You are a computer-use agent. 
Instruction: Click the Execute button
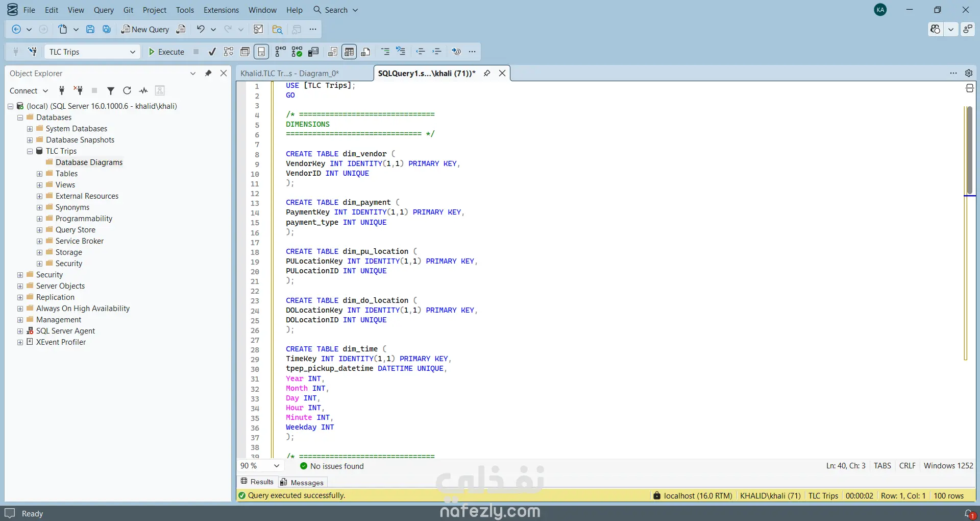[x=166, y=52]
